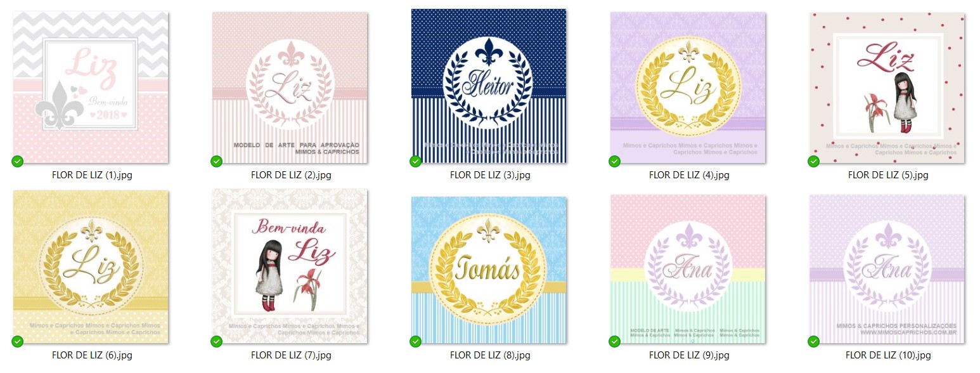Click the green sync checkmark on FLOR DE LIZ (5)

coord(814,161)
